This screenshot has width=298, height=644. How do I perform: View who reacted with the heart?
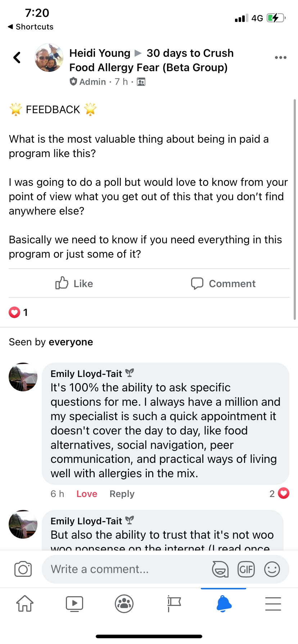(18, 312)
